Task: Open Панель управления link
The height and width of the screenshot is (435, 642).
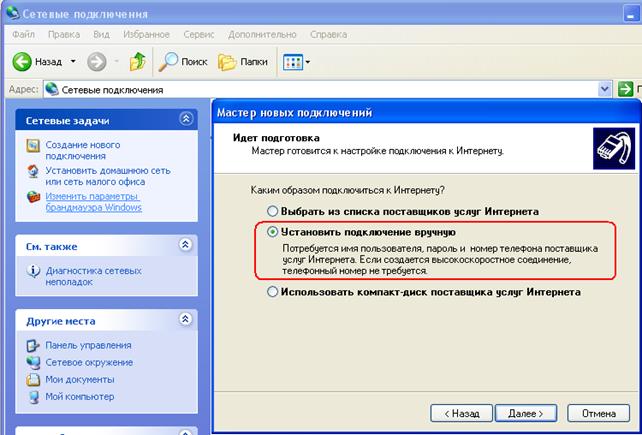Action: pos(88,345)
